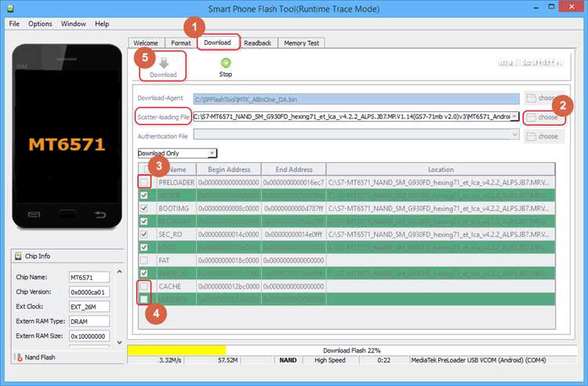Open the Download Only mode dropdown

click(x=177, y=152)
